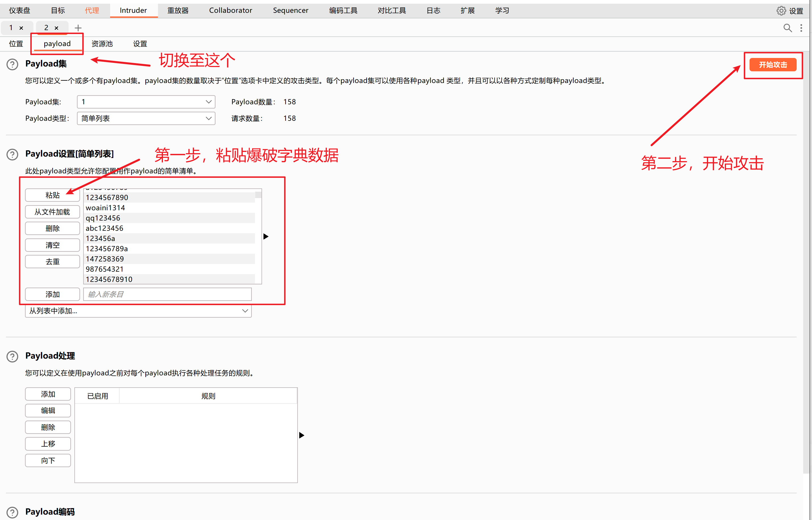This screenshot has width=812, height=520.
Task: Click the arrow expander beside payload list
Action: (266, 236)
